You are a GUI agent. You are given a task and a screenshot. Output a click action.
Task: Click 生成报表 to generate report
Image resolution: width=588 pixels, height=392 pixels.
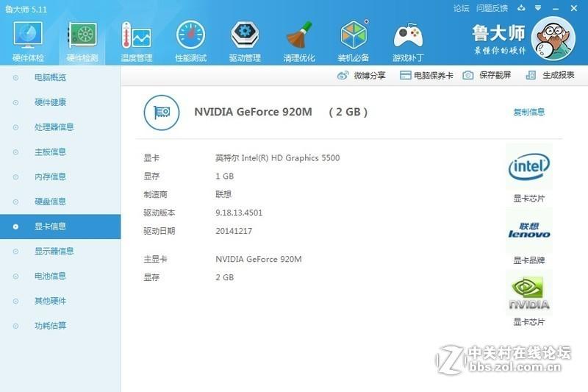tap(551, 76)
